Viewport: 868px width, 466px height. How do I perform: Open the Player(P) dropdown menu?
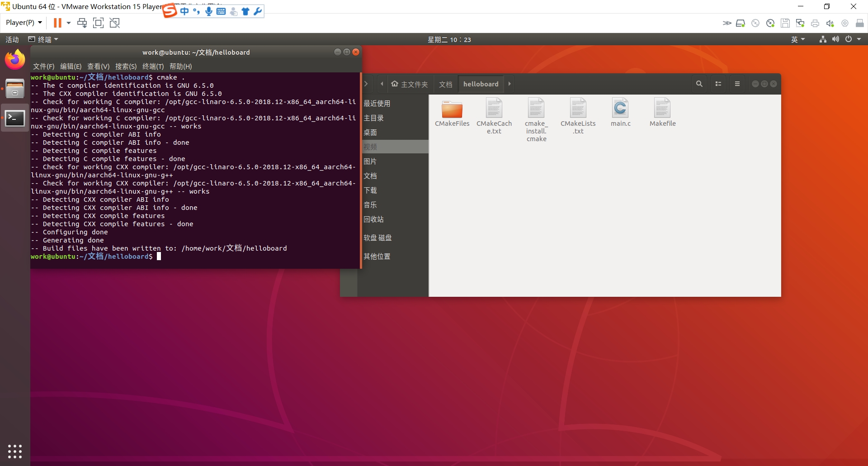pyautogui.click(x=24, y=23)
